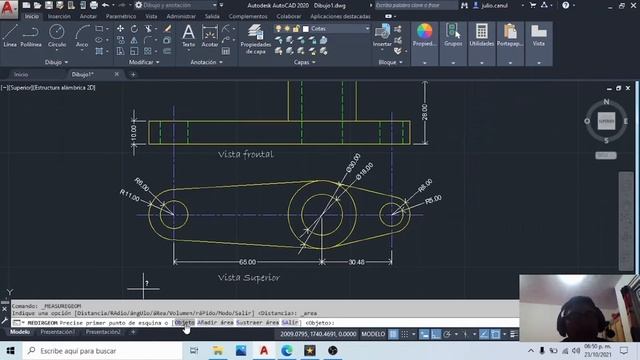The height and width of the screenshot is (360, 640).
Task: Open the Portapapeles panel
Action: [x=510, y=35]
